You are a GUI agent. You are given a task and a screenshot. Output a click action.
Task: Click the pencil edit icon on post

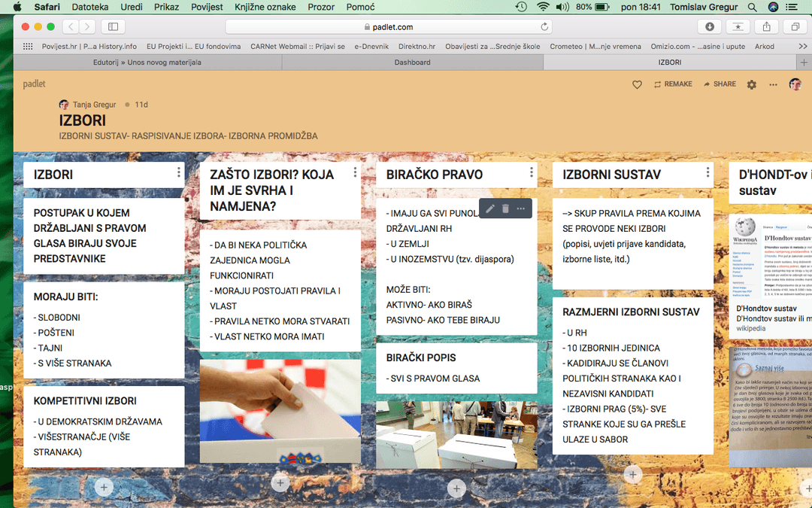click(x=490, y=208)
